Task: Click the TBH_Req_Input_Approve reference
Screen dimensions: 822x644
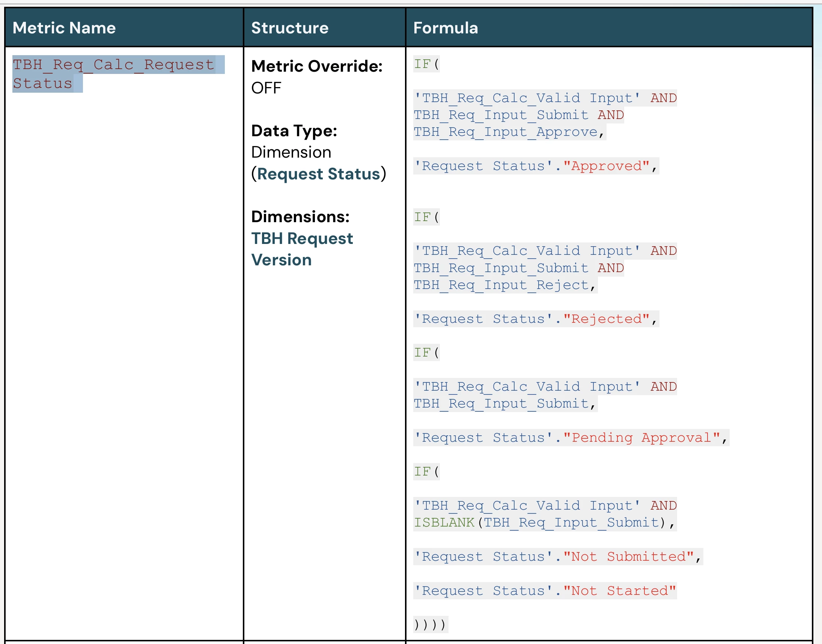Action: [505, 132]
